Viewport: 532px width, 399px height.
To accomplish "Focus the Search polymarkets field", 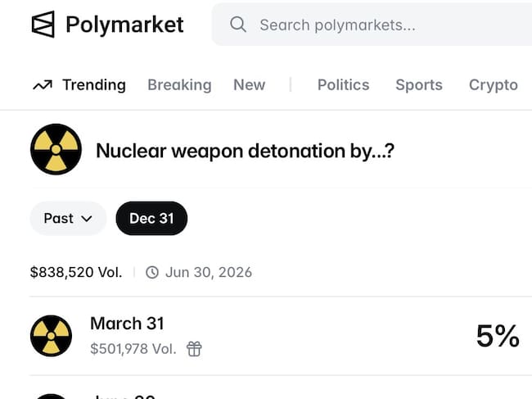I will 372,25.
